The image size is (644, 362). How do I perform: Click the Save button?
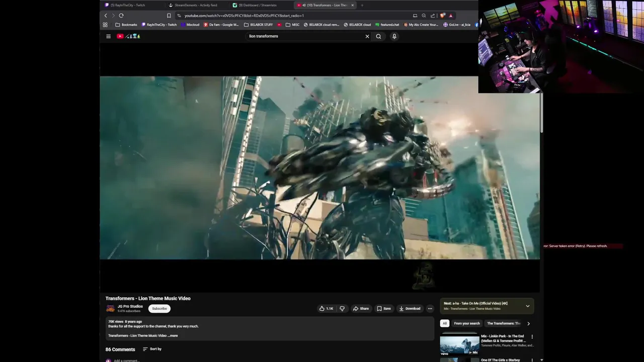pos(384,309)
